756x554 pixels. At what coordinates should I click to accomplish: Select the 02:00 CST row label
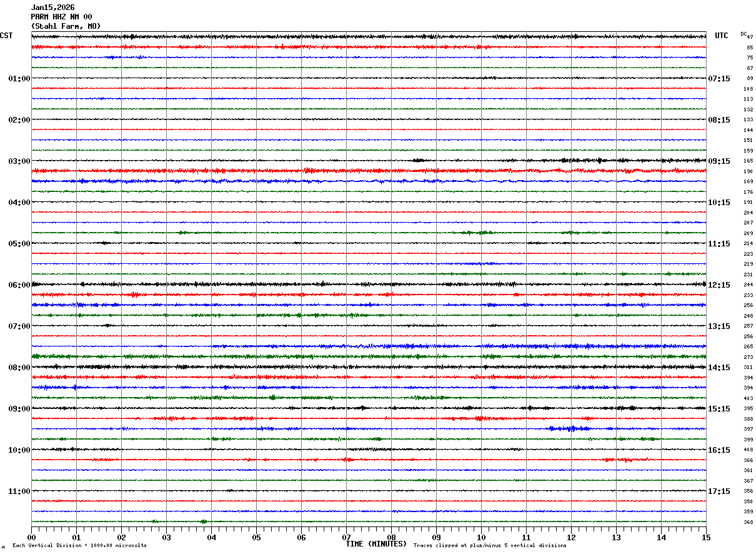click(x=19, y=120)
